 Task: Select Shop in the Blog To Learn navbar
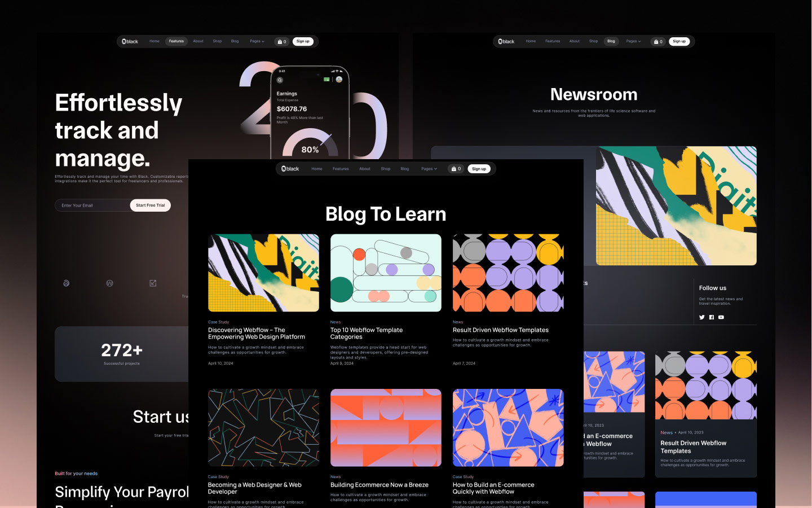[386, 169]
